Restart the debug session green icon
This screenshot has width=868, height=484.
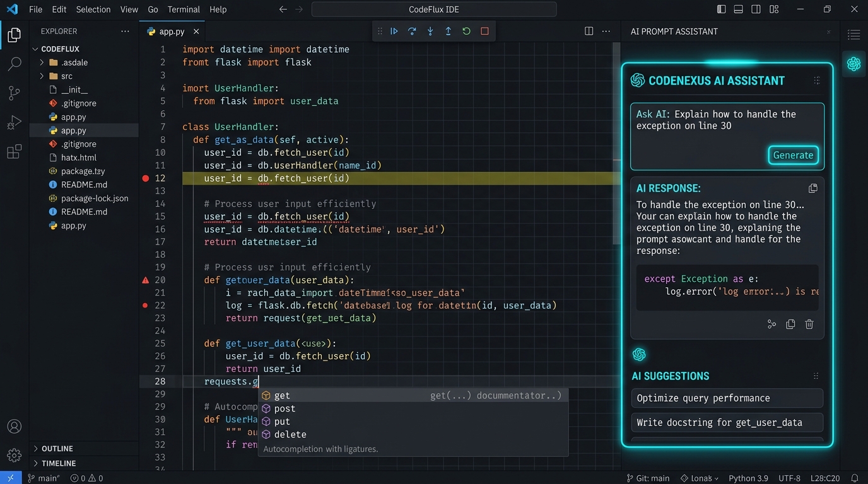point(466,31)
